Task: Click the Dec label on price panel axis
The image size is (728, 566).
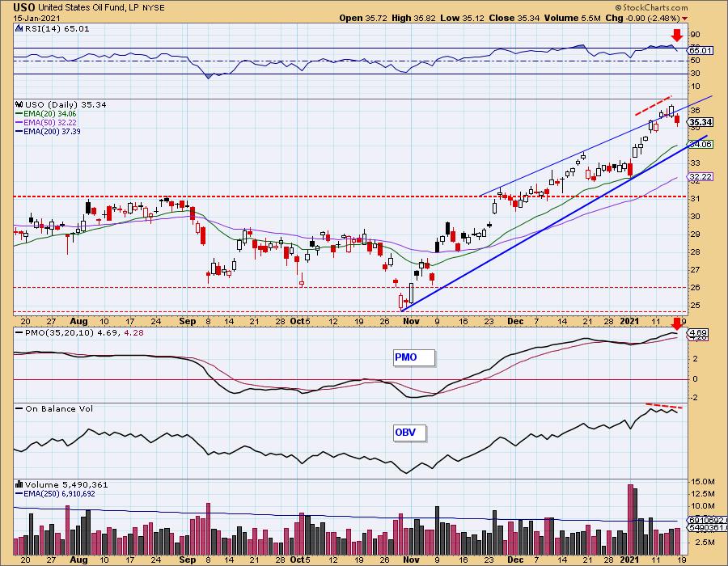Action: click(515, 321)
